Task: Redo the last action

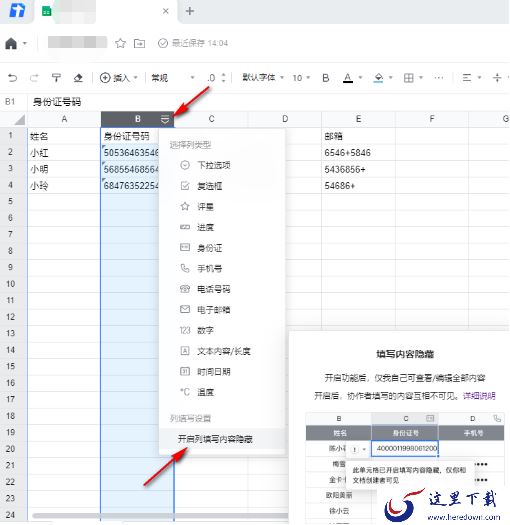Action: 34,78
